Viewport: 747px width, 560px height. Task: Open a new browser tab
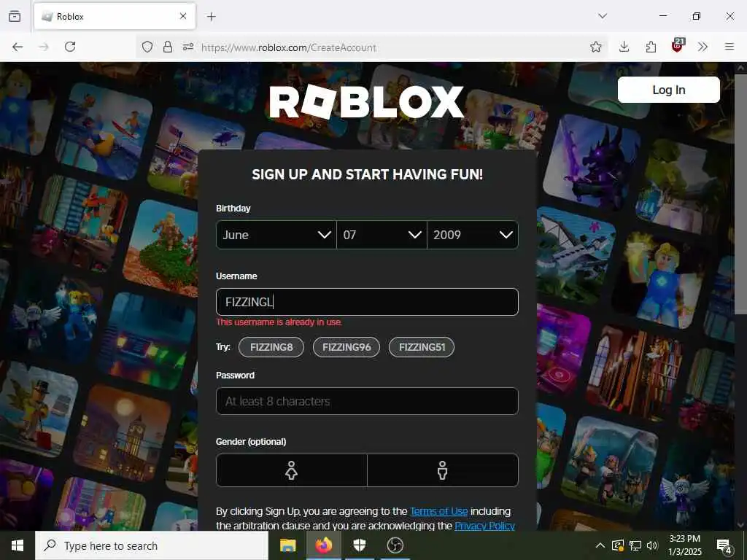(x=211, y=17)
